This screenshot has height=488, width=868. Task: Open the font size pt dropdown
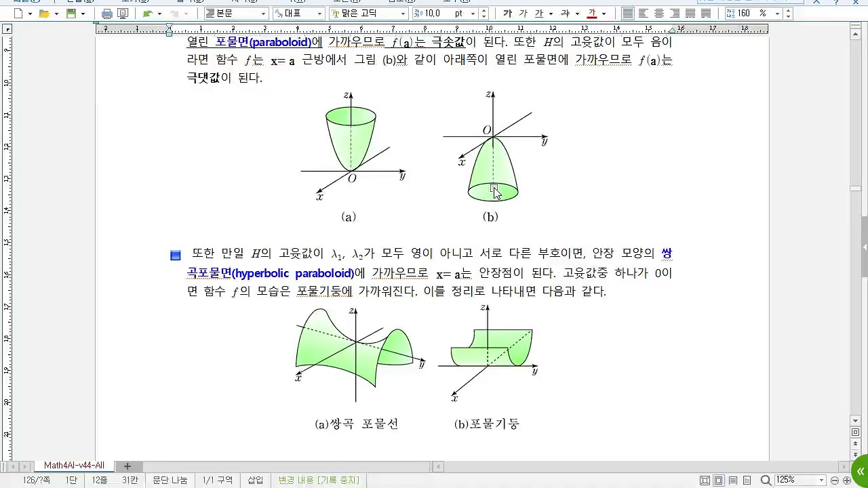pyautogui.click(x=471, y=14)
